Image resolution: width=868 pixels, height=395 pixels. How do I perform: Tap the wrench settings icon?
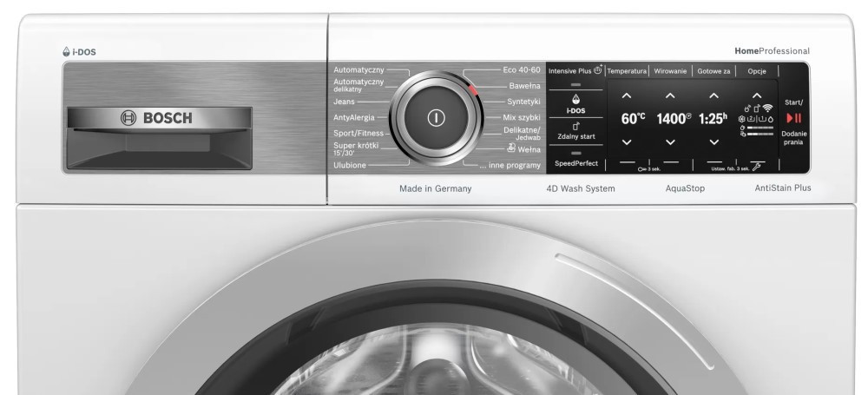point(758,167)
